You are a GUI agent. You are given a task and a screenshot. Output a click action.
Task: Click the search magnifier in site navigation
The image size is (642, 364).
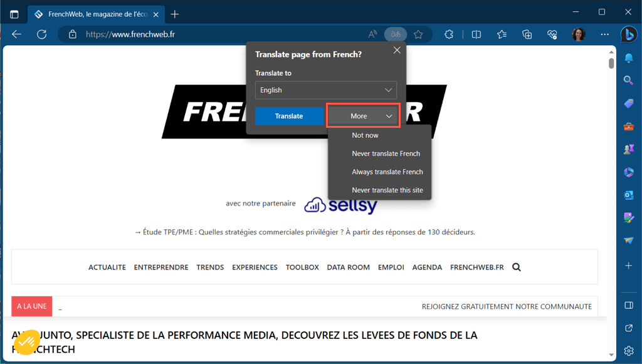click(x=517, y=267)
